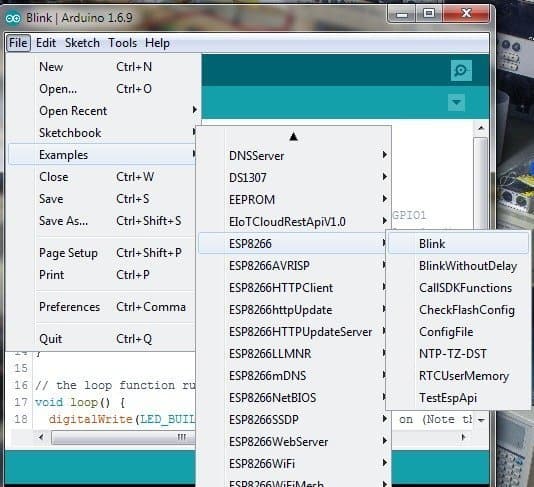Open the ConfigFile example sketch

(458, 332)
